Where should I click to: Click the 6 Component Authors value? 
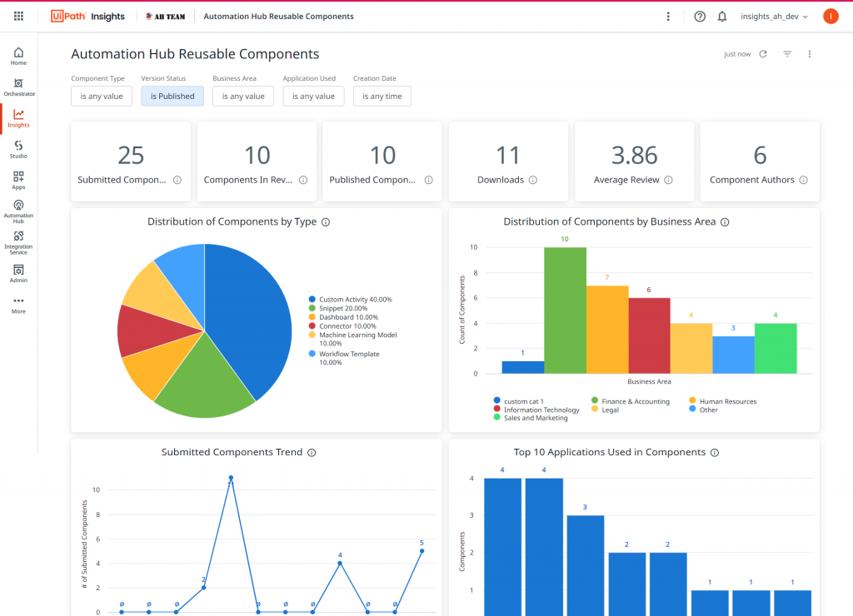pos(760,156)
